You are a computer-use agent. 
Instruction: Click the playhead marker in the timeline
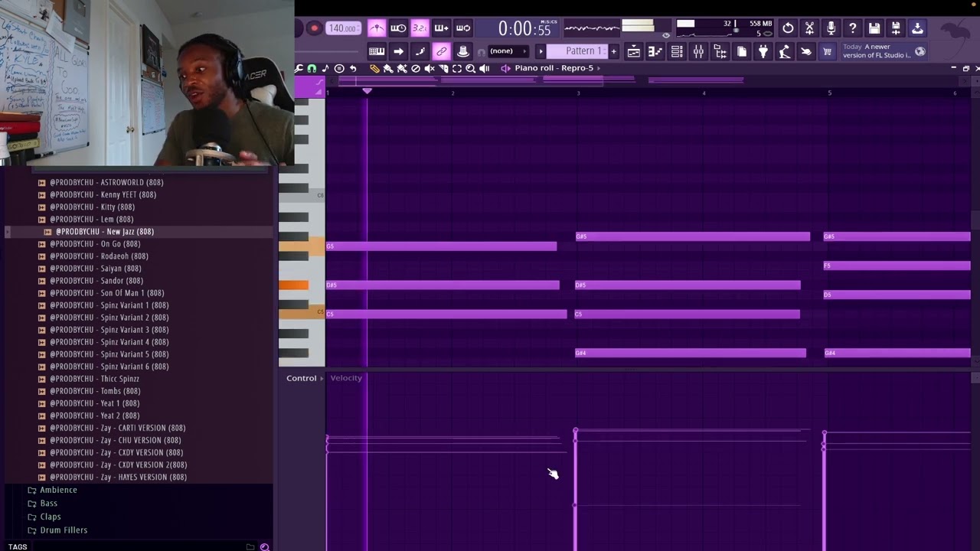[367, 92]
